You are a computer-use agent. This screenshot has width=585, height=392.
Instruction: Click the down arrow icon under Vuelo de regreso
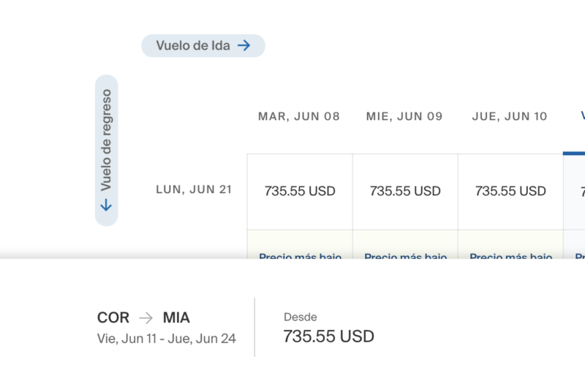click(106, 206)
